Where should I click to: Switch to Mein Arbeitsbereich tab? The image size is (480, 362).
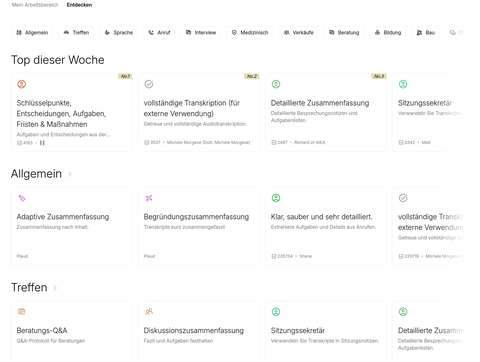pyautogui.click(x=35, y=5)
